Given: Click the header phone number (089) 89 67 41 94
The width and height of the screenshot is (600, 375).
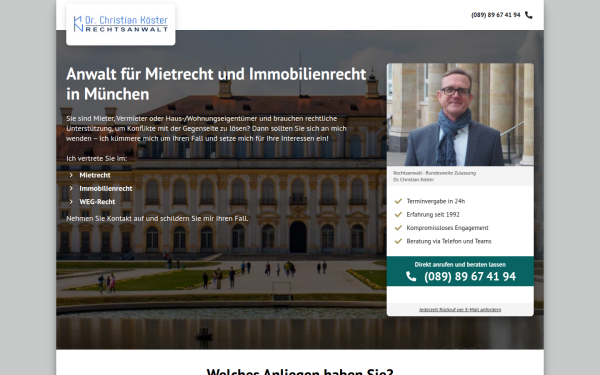Looking at the screenshot, I should [496, 15].
